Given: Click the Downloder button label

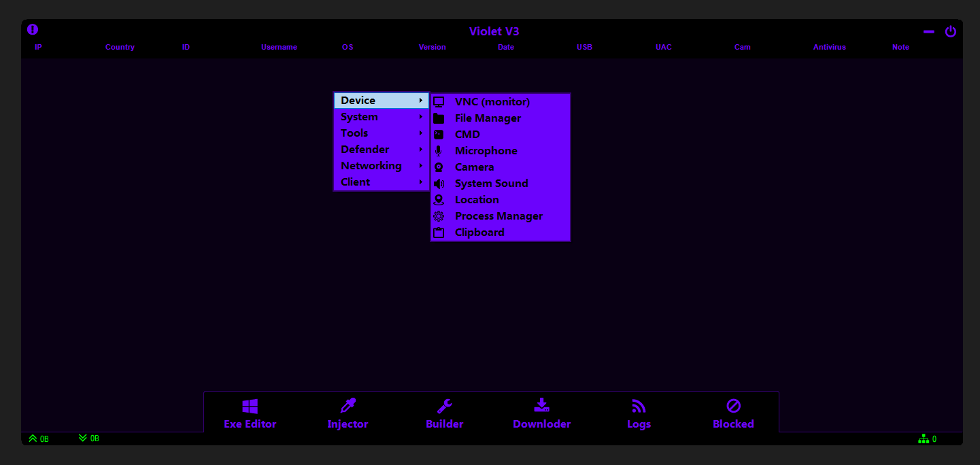Looking at the screenshot, I should pyautogui.click(x=542, y=424).
